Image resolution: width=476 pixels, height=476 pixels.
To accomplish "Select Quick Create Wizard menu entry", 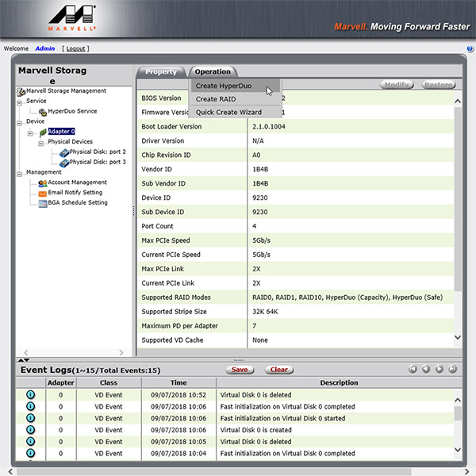I will (x=228, y=112).
